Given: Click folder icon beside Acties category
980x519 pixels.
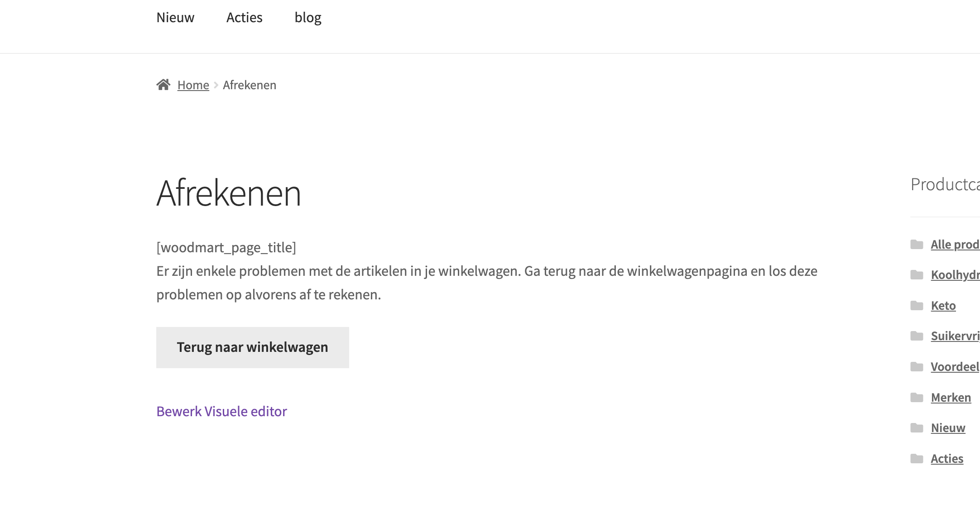Looking at the screenshot, I should 917,459.
